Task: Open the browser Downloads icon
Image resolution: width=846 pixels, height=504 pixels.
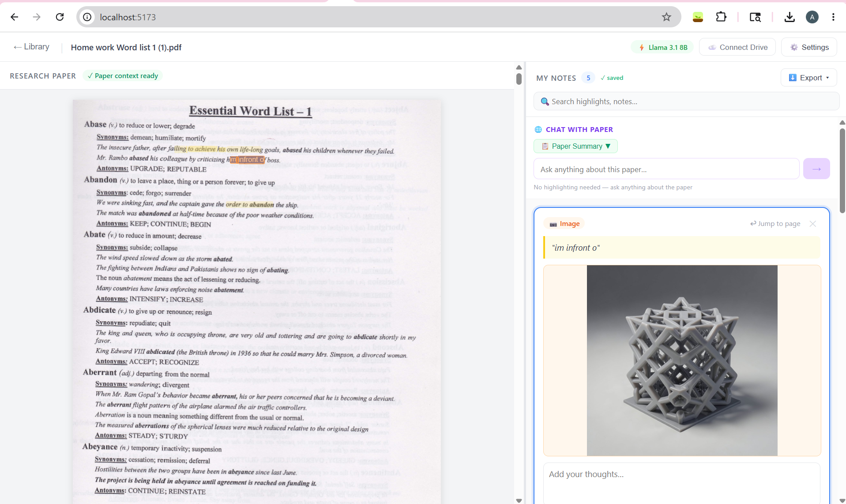Action: click(790, 17)
